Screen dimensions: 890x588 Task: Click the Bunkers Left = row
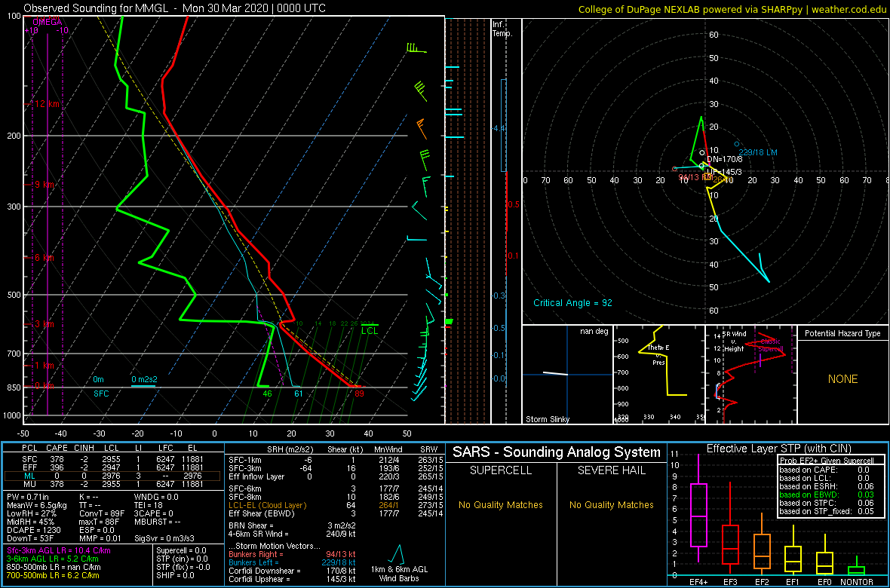(294, 562)
